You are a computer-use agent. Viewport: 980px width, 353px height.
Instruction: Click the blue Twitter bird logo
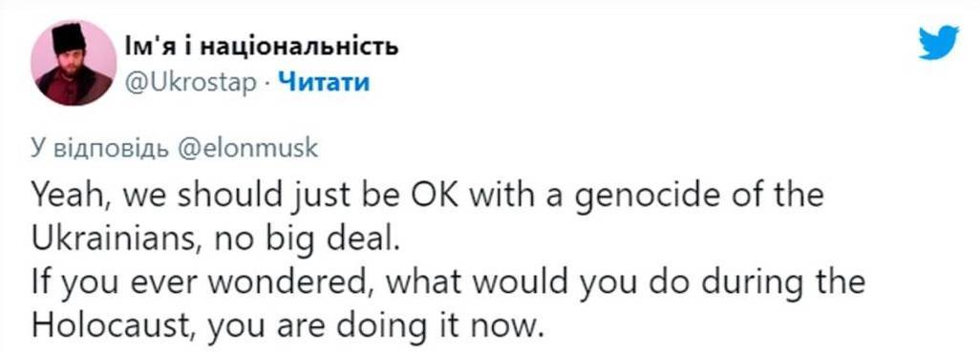click(938, 43)
